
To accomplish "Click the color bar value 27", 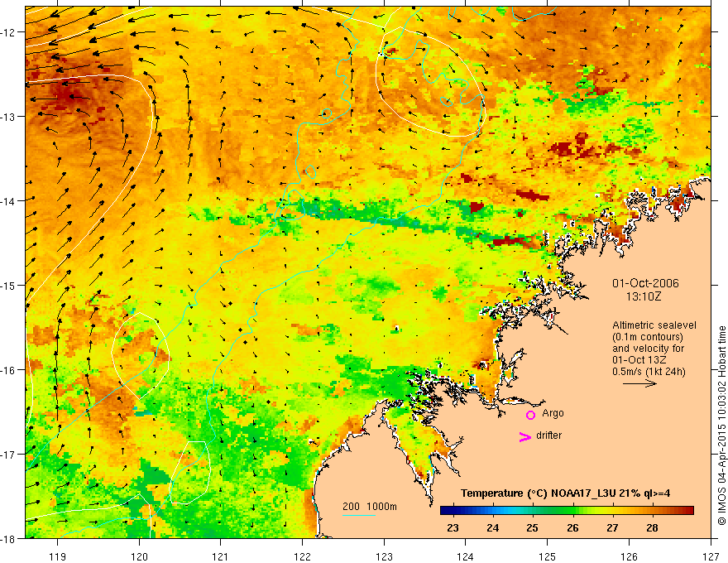I will (612, 527).
